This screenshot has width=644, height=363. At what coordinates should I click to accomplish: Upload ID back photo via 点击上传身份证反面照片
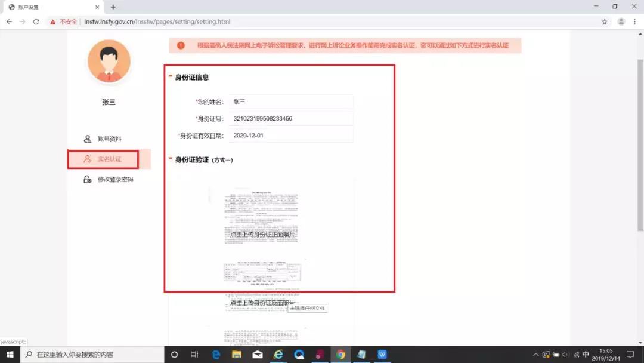point(262,303)
